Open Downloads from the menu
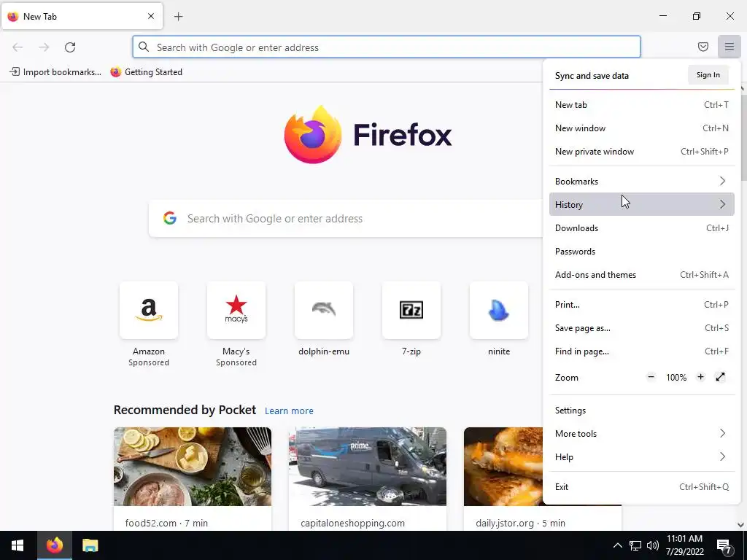The height and width of the screenshot is (560, 747). click(x=642, y=228)
